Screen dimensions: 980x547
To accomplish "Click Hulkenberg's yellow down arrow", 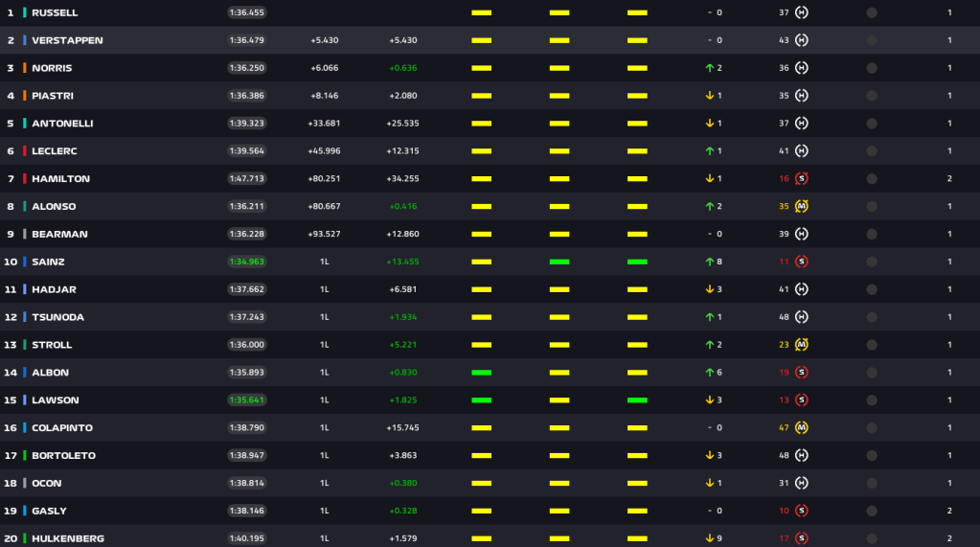I will (x=710, y=538).
